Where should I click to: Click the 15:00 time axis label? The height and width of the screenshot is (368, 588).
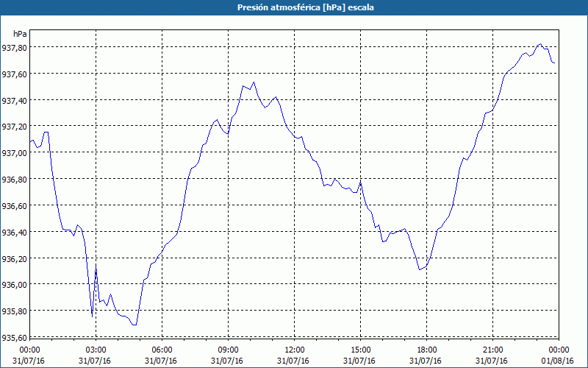tap(360, 350)
